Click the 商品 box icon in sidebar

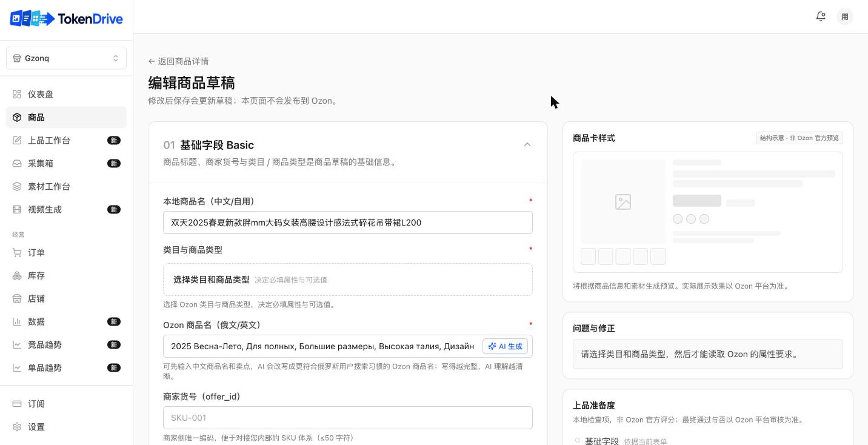[17, 117]
